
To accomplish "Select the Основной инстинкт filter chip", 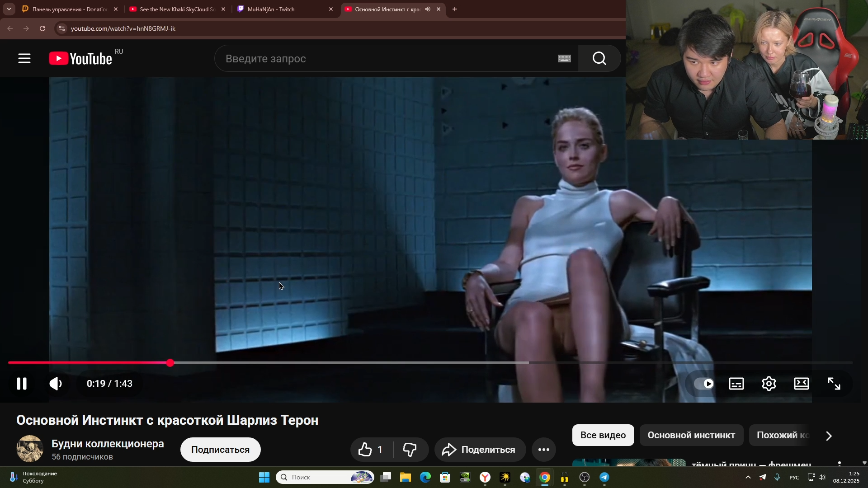I will coord(691,435).
